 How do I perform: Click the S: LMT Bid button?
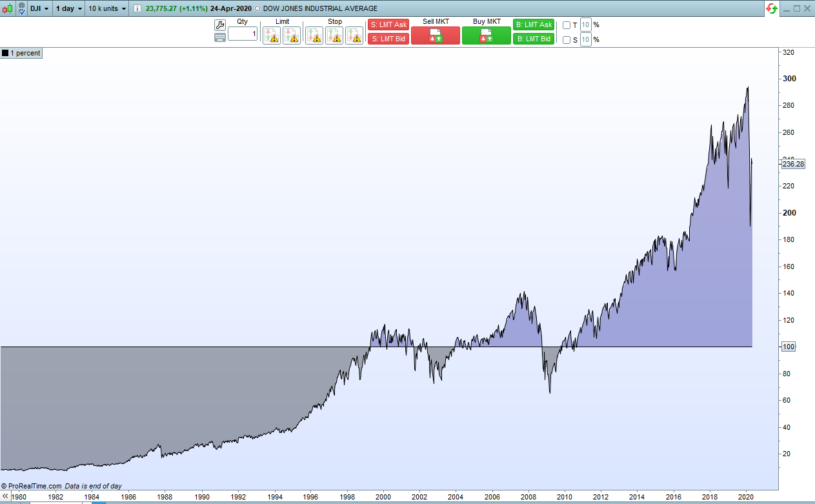pos(388,39)
